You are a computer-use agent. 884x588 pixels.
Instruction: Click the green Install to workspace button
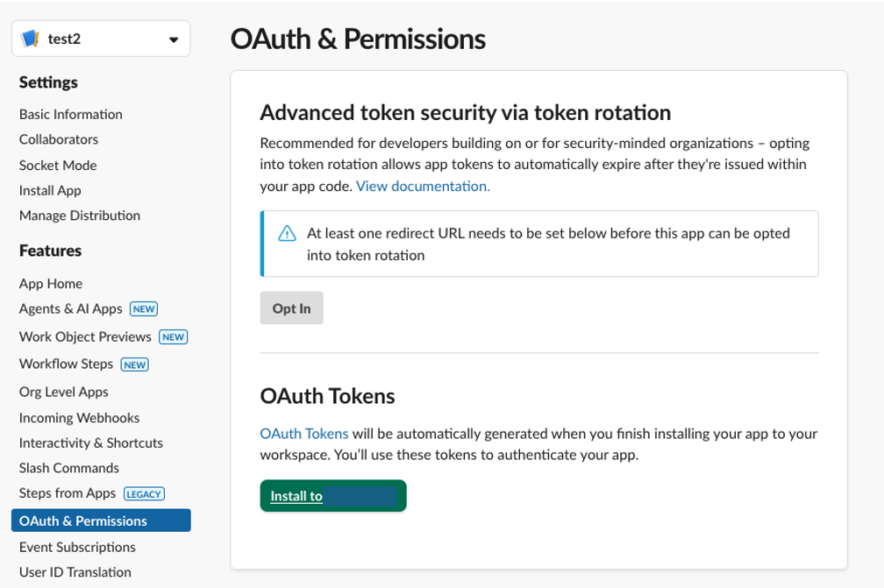point(333,496)
